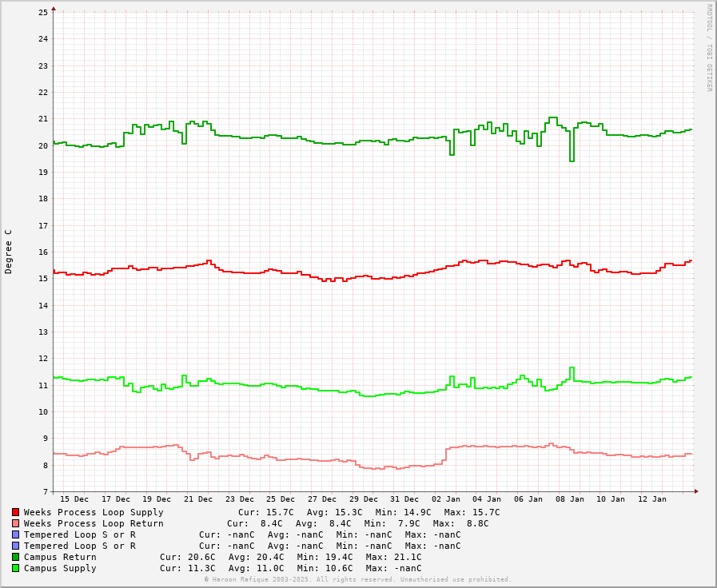Viewport: 717px width, 588px height.
Task: Select the Weeks Process Loop Return label
Action: (x=94, y=523)
